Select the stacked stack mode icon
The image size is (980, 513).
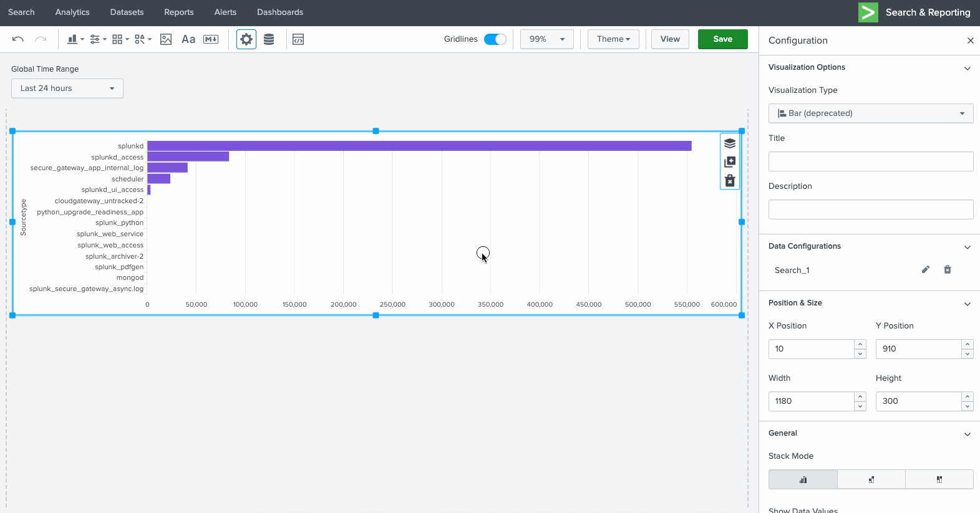point(871,479)
